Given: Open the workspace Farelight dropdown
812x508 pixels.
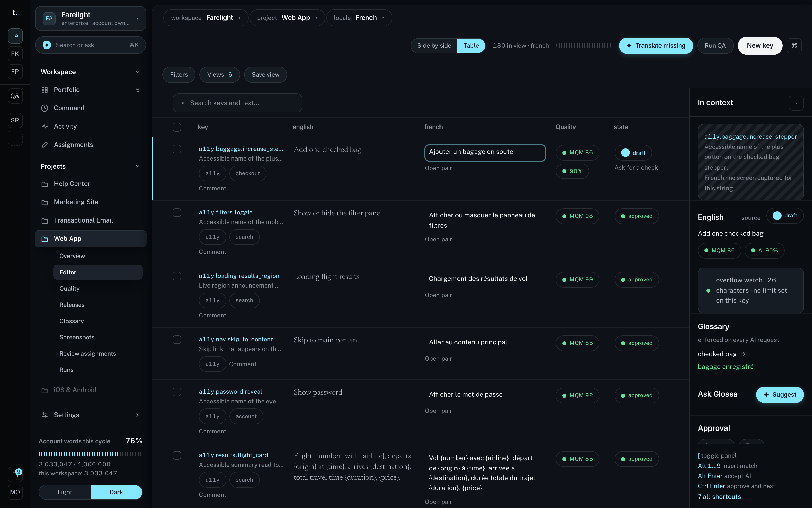Looking at the screenshot, I should pos(206,18).
